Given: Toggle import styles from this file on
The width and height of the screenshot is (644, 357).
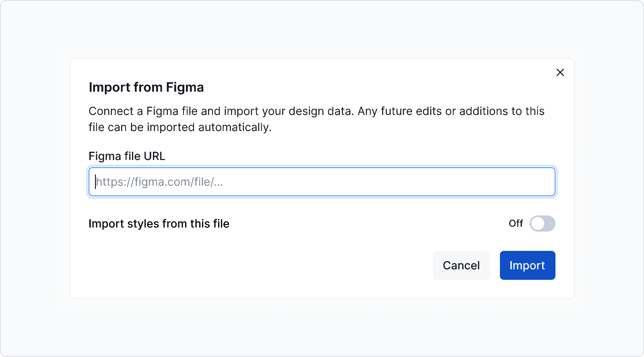Looking at the screenshot, I should 542,224.
